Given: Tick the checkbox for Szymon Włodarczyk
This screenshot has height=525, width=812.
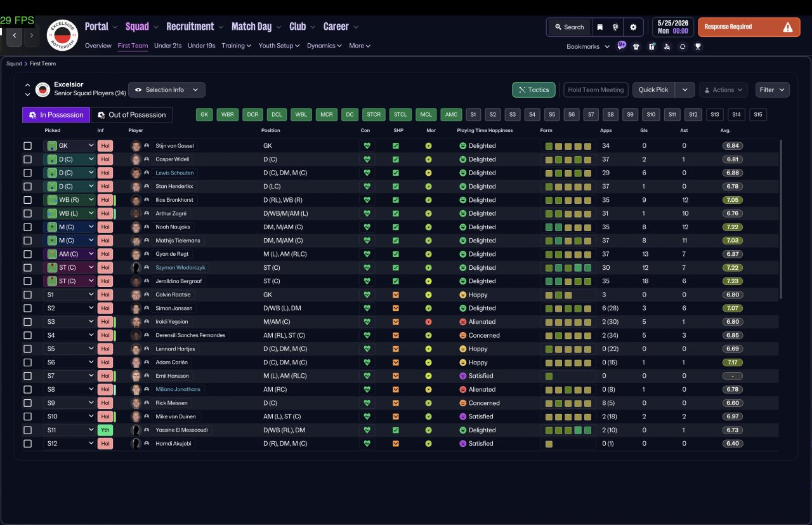Looking at the screenshot, I should 27,267.
